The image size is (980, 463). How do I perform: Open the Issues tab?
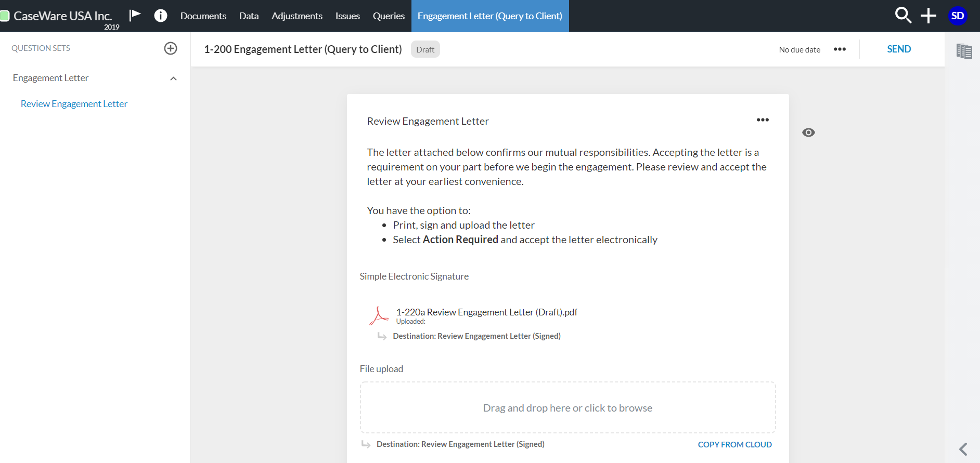347,16
